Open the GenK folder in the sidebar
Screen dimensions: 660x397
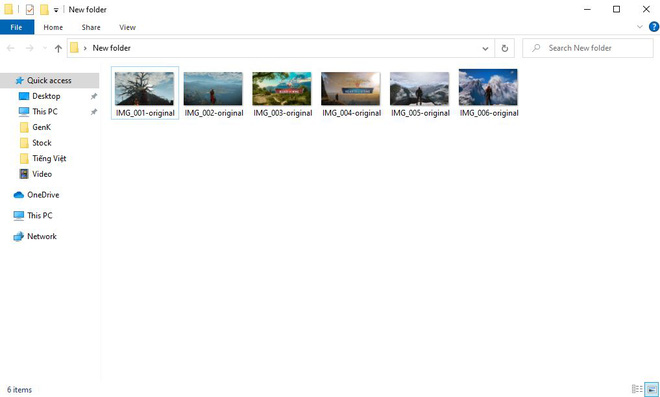(x=41, y=127)
